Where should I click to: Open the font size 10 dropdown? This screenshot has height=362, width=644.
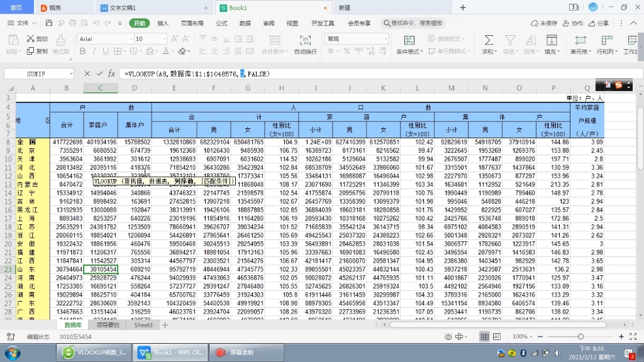[x=164, y=39]
